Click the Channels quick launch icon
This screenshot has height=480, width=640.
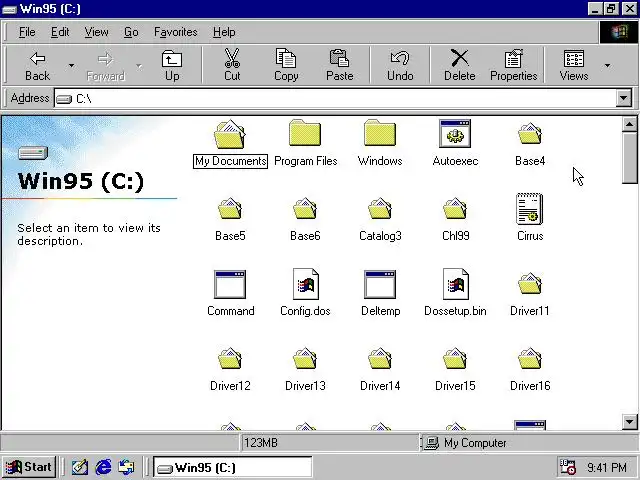[126, 467]
